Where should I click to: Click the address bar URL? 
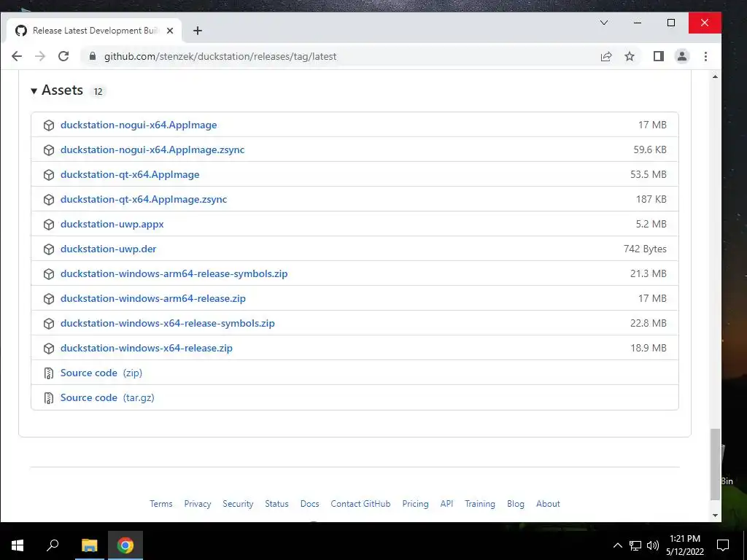220,56
